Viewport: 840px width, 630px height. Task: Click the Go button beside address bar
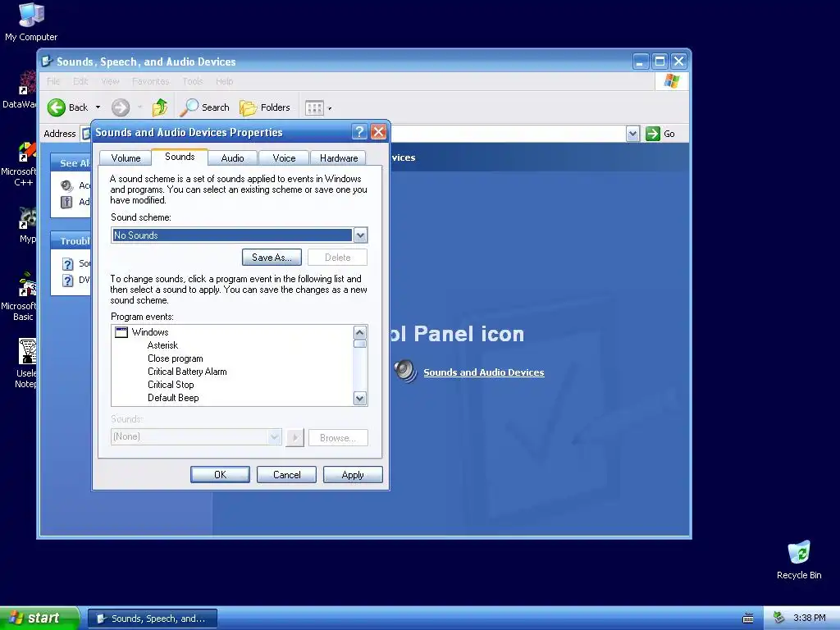660,134
